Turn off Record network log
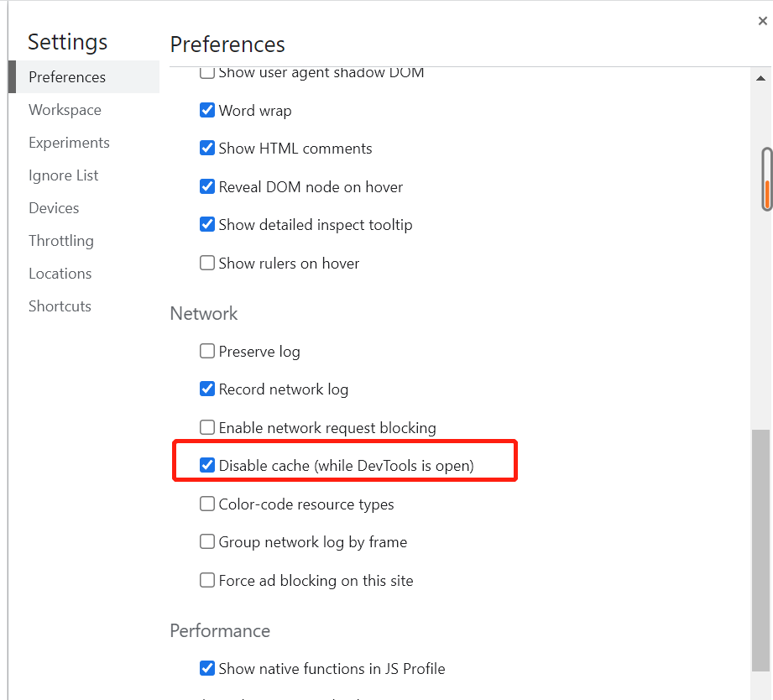 point(207,389)
